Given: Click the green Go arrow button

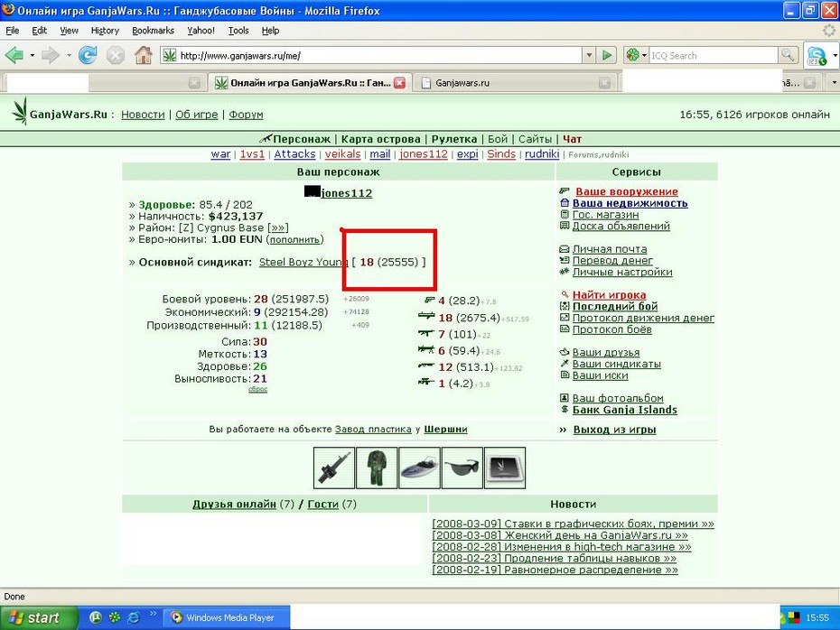Looking at the screenshot, I should pyautogui.click(x=607, y=55).
